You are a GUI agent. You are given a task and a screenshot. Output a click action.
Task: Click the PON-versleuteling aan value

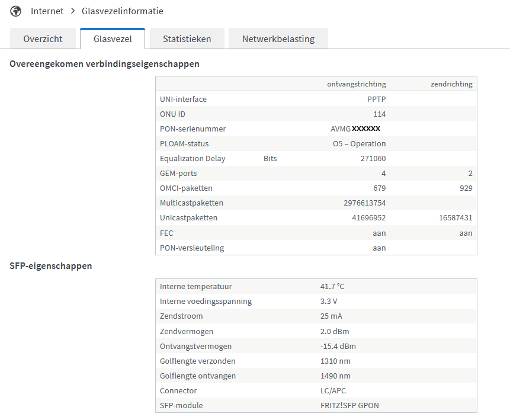(379, 248)
